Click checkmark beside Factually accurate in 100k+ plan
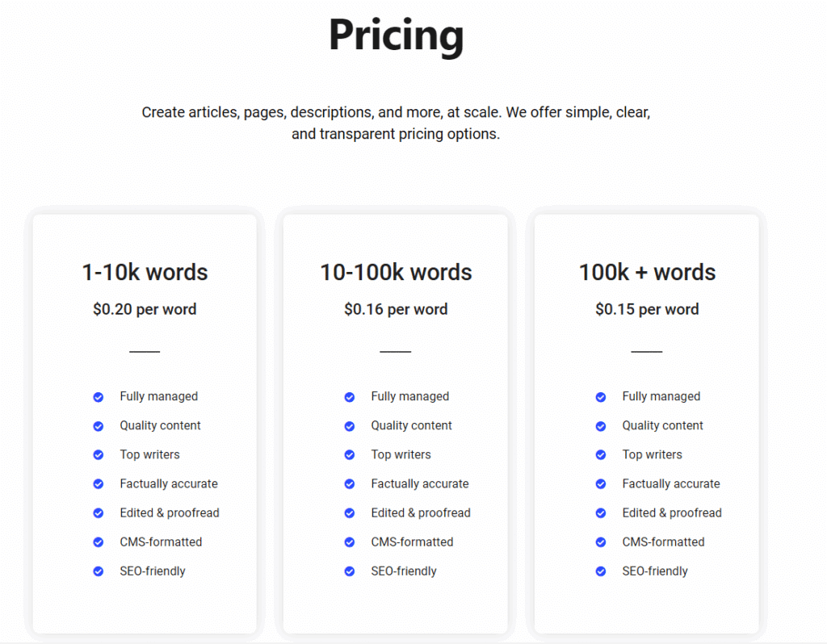Viewport: 827px width, 644px height. click(600, 483)
